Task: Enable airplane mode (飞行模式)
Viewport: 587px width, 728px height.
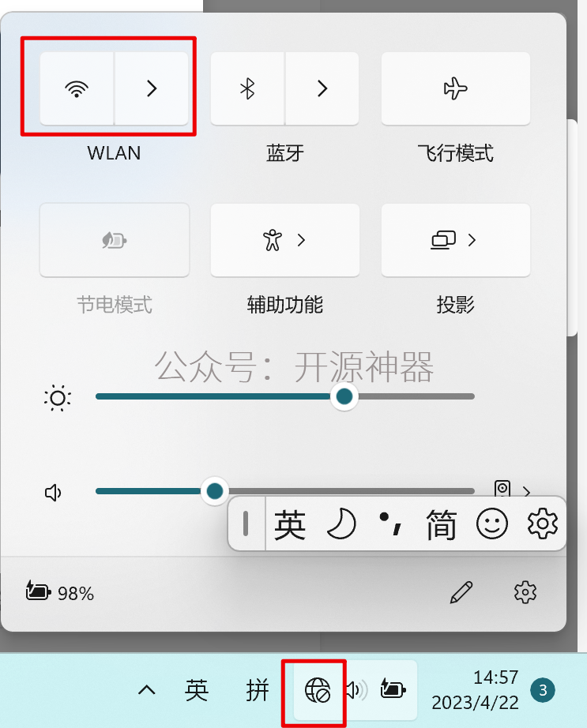Action: pos(456,88)
